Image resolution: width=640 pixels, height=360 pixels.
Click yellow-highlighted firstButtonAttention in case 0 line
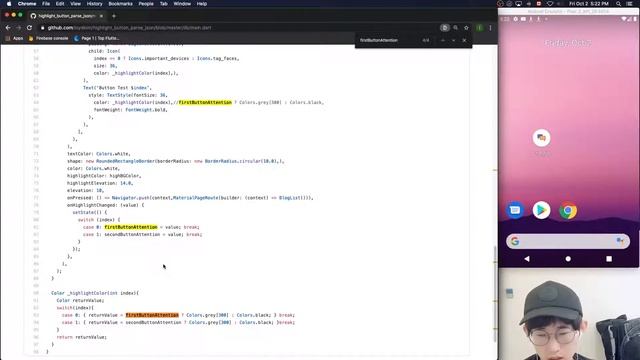coord(131,227)
